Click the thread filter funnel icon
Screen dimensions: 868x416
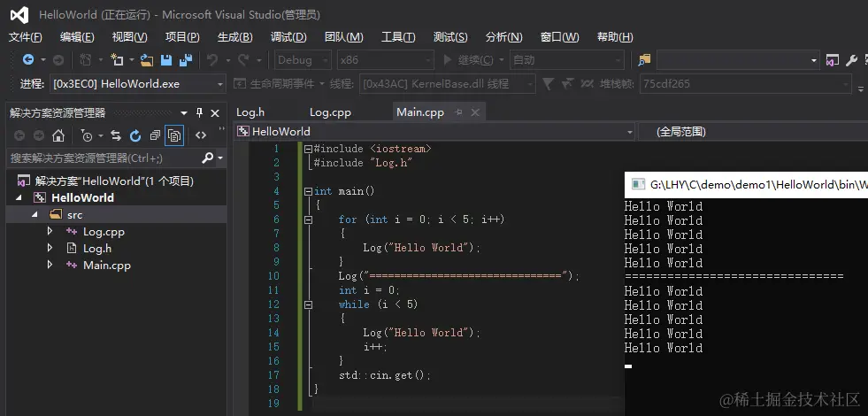pyautogui.click(x=548, y=84)
